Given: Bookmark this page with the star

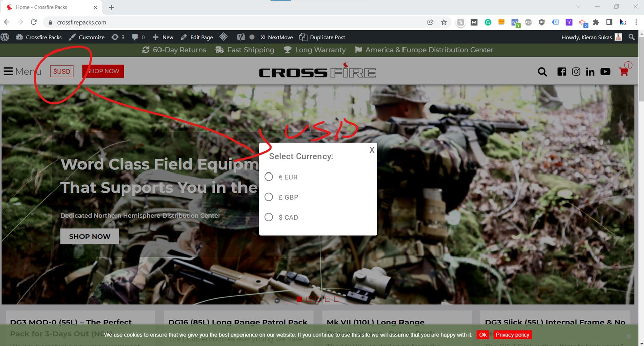Looking at the screenshot, I should pos(444,22).
